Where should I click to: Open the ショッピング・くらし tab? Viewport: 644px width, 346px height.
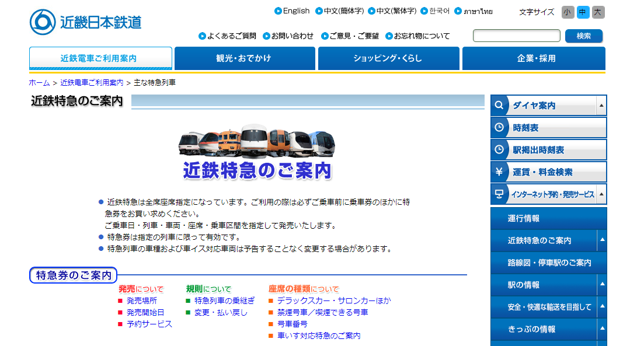pyautogui.click(x=388, y=58)
